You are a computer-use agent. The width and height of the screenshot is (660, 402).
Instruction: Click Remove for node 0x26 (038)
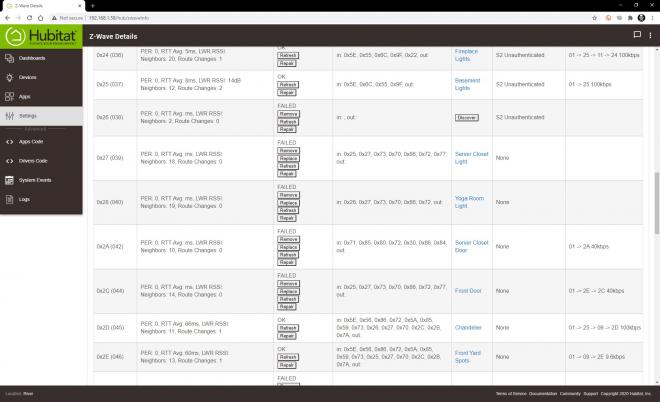[x=288, y=114]
